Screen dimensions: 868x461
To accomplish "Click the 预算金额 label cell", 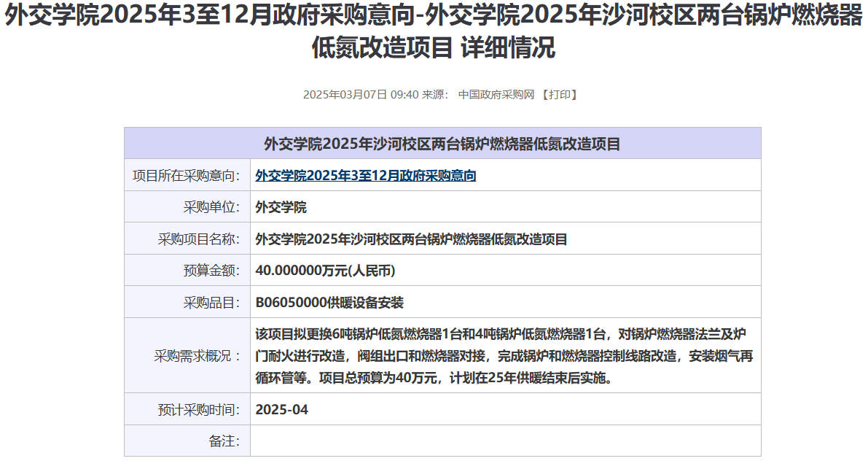I will tap(211, 271).
